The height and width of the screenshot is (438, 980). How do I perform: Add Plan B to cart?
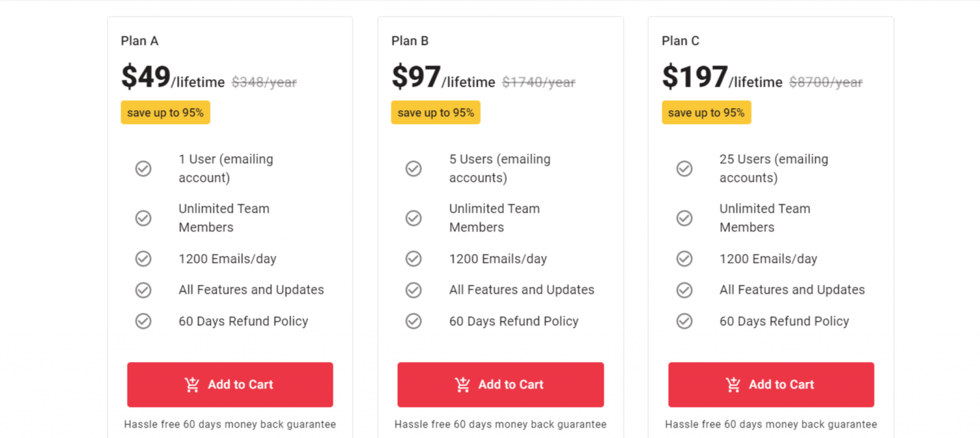[x=501, y=384]
